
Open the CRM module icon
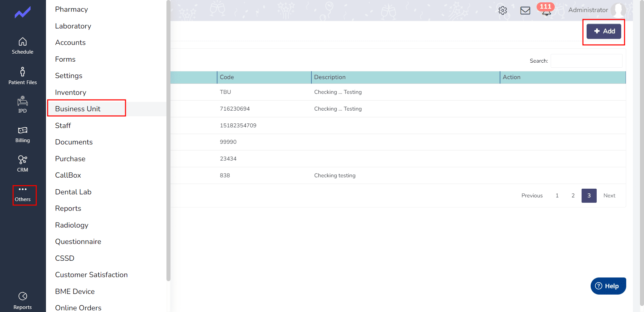pyautogui.click(x=22, y=160)
